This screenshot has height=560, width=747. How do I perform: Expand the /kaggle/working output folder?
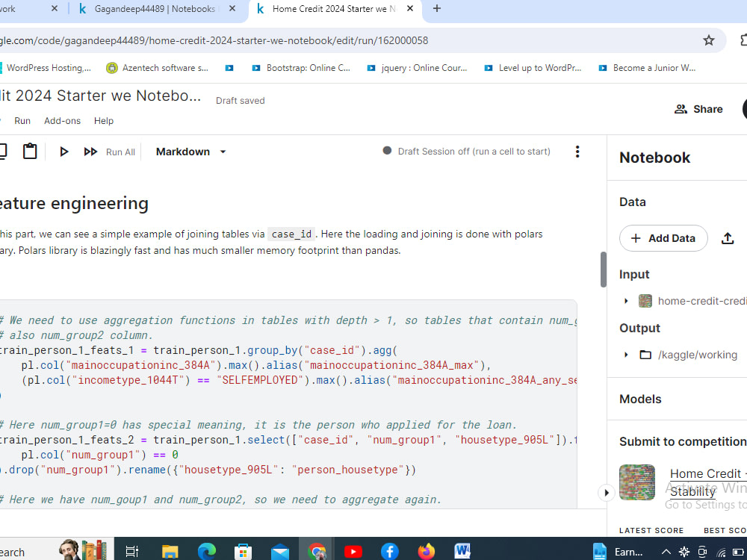626,355
